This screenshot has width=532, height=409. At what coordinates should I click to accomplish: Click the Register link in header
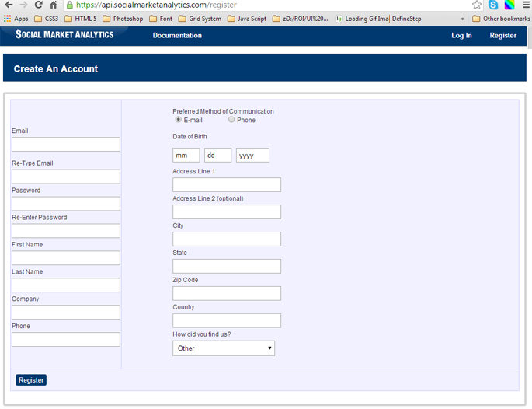click(x=502, y=36)
